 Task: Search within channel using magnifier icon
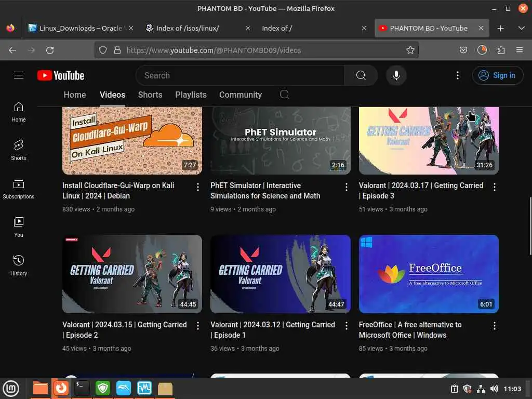point(284,95)
